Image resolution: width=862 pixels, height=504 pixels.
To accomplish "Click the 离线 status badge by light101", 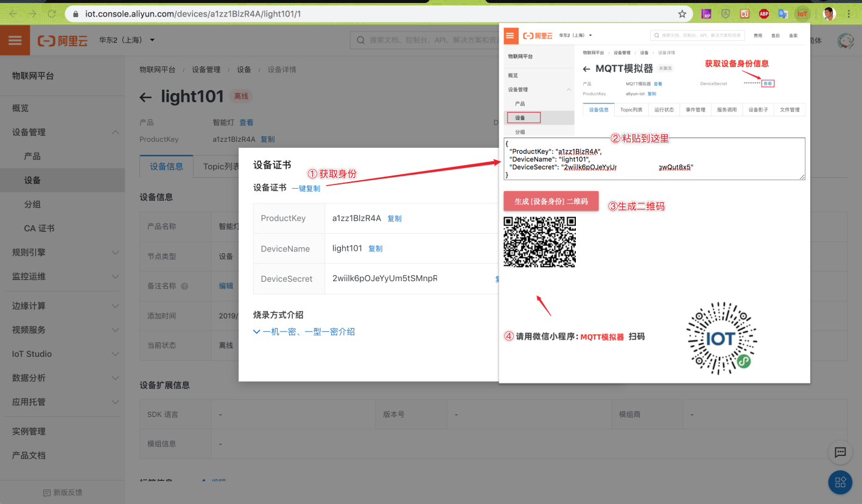I will click(x=242, y=96).
